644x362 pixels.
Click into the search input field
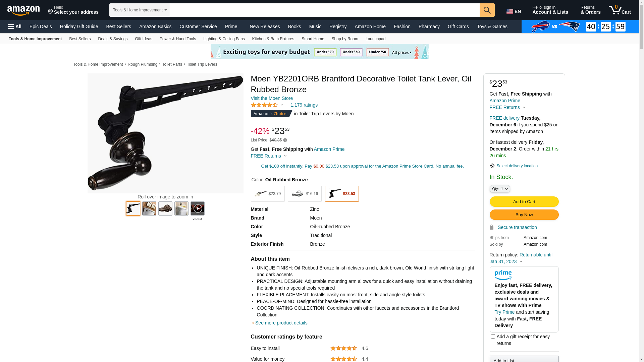(325, 10)
